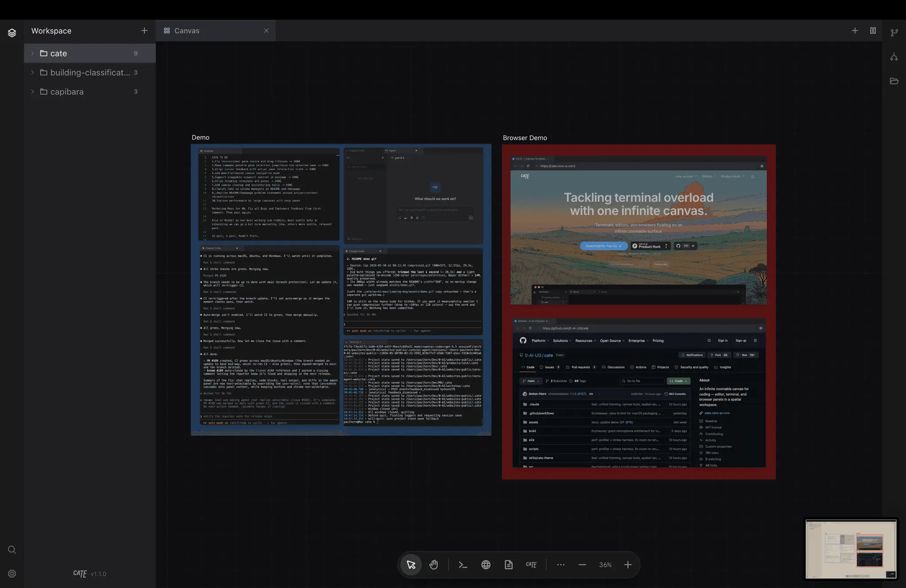Viewport: 906px width, 588px height.
Task: Open settings gear at bottom left
Action: [12, 573]
